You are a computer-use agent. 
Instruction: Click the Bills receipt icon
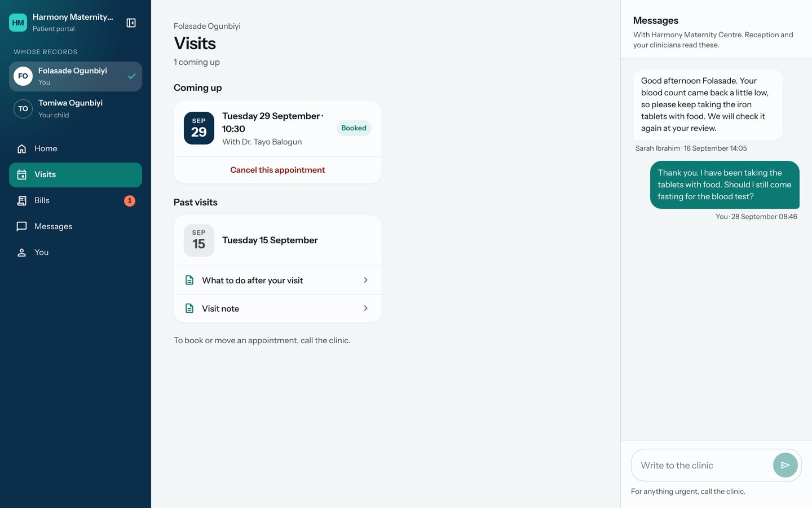pos(21,201)
